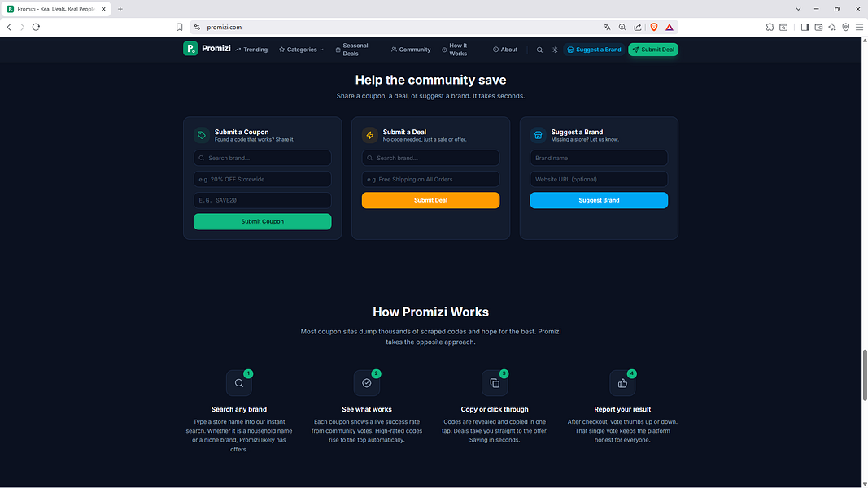The image size is (868, 488).
Task: Open the browser extensions puzzle icon
Action: click(x=770, y=27)
